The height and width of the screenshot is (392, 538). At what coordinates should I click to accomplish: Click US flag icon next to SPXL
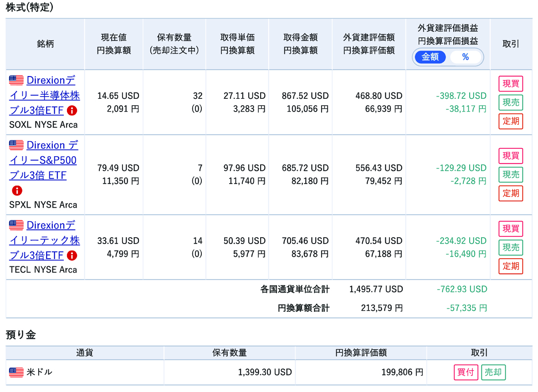click(16, 146)
